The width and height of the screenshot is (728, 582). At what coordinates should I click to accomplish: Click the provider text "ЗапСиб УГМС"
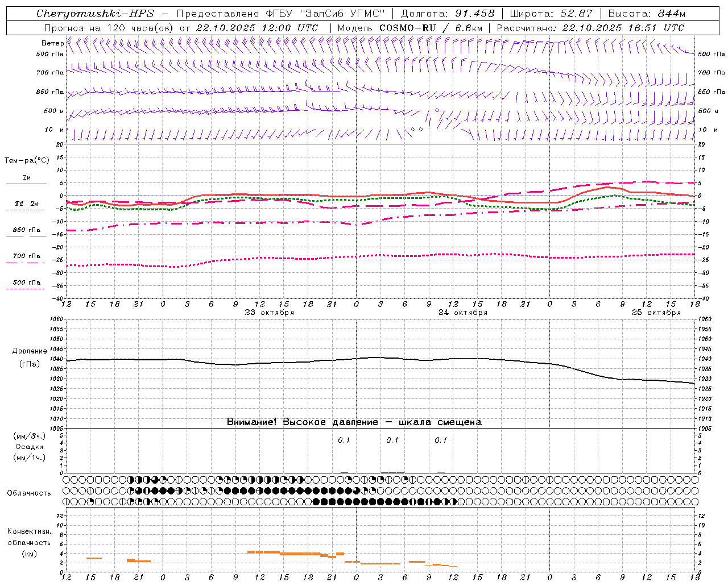pyautogui.click(x=342, y=14)
